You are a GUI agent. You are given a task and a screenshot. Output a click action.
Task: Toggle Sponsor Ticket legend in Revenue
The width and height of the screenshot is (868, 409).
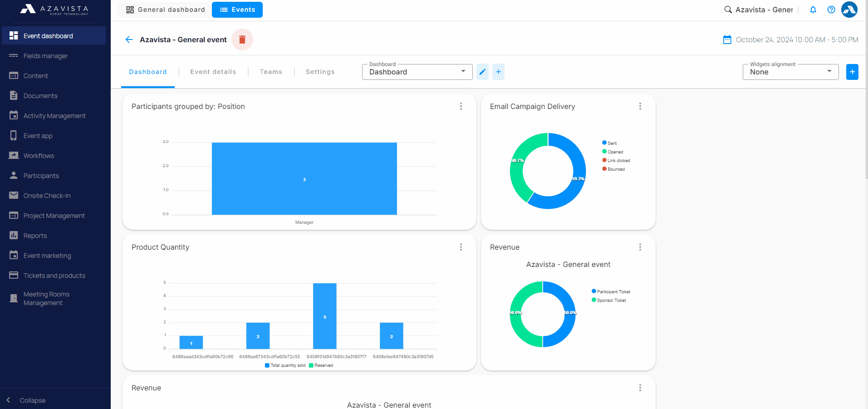pyautogui.click(x=609, y=300)
